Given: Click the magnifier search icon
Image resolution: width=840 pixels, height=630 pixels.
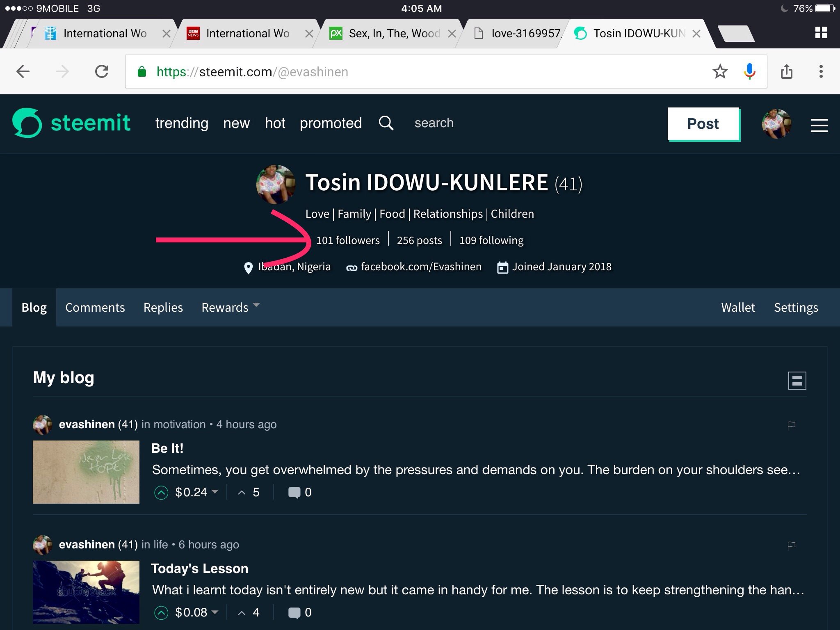Looking at the screenshot, I should pyautogui.click(x=386, y=123).
